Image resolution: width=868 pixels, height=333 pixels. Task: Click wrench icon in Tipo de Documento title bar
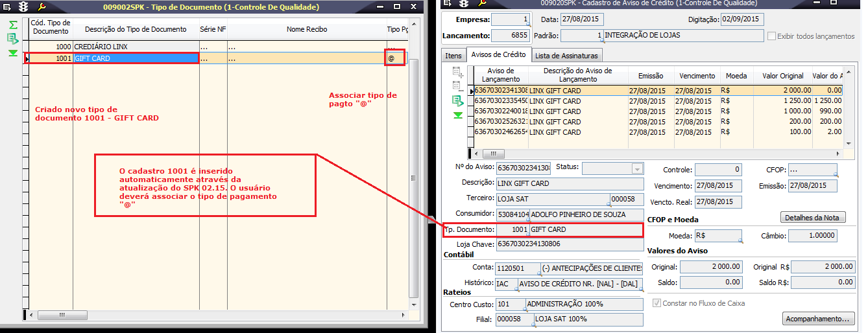[x=41, y=7]
